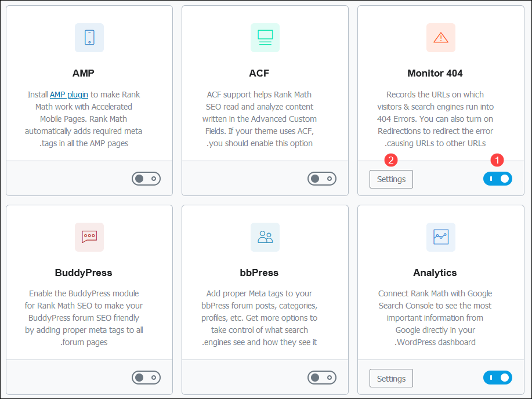This screenshot has width=532, height=399.
Task: Turn on the ACF module switch
Action: click(x=322, y=179)
